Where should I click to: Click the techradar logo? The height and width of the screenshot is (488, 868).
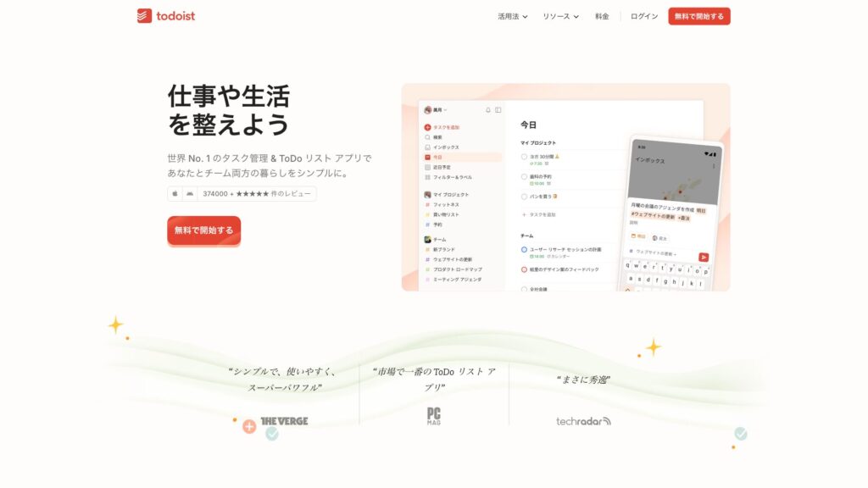click(x=583, y=421)
